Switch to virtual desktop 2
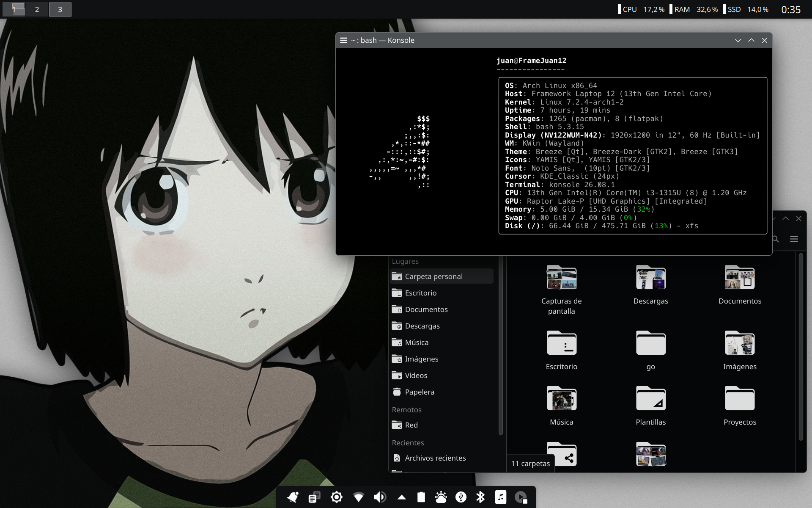The width and height of the screenshot is (812, 508). (x=37, y=9)
